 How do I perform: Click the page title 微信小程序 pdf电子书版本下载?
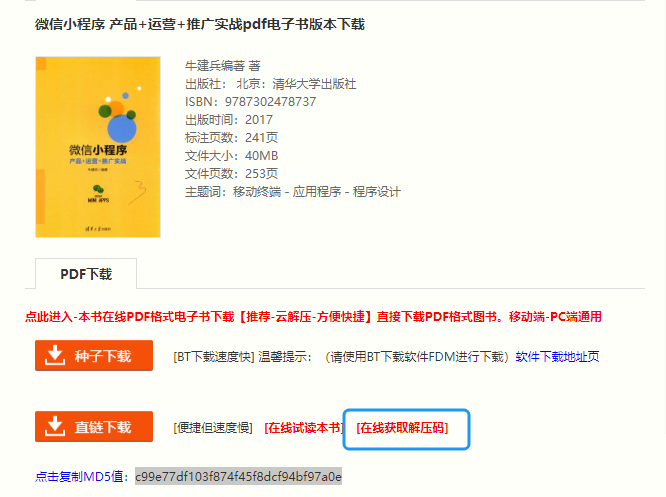(x=200, y=24)
